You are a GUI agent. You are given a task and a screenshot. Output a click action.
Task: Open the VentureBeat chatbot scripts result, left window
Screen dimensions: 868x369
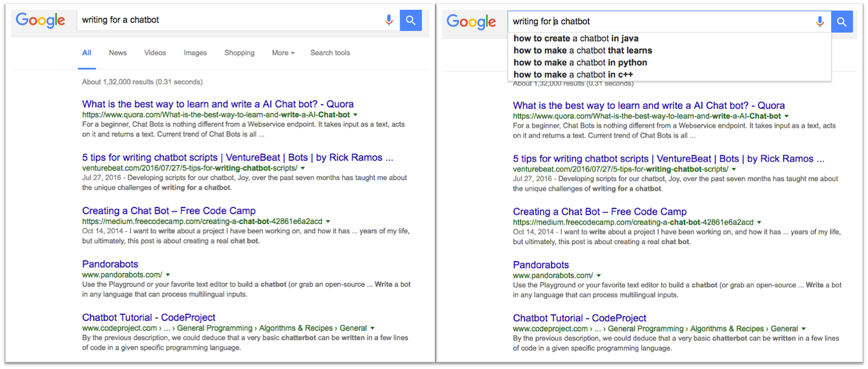click(x=238, y=157)
